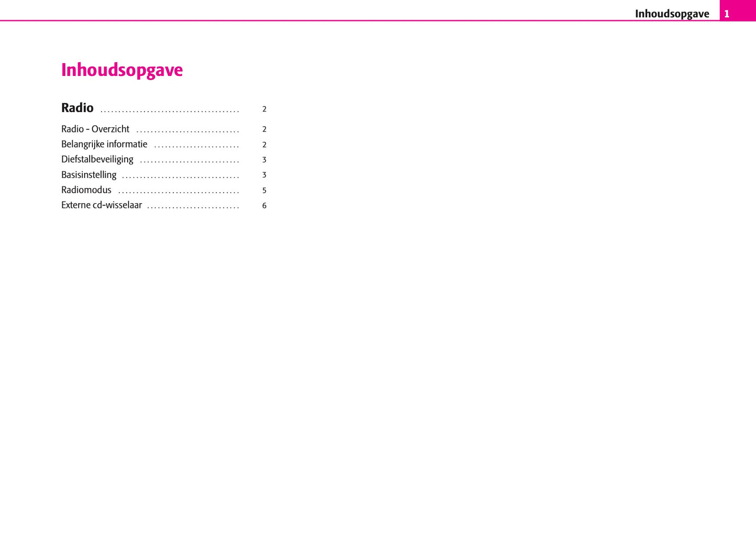Screen dimensions: 756x533
Task: Open the Externe cd-wisselaar entry
Action: (101, 205)
